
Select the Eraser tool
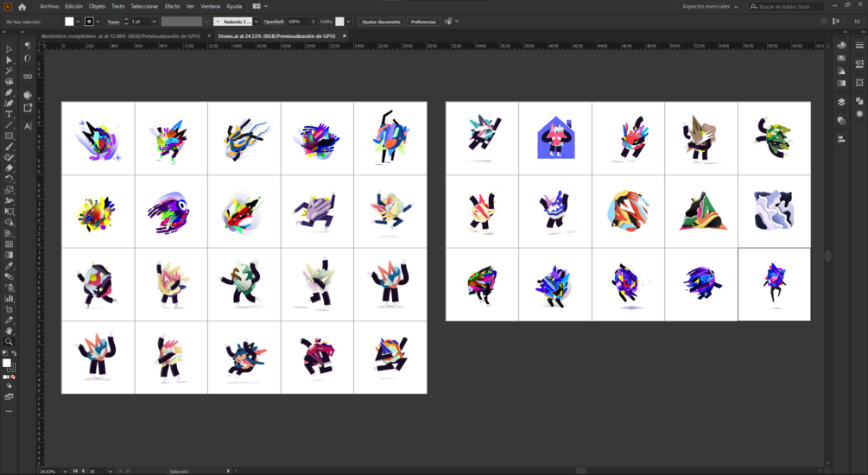[x=9, y=168]
